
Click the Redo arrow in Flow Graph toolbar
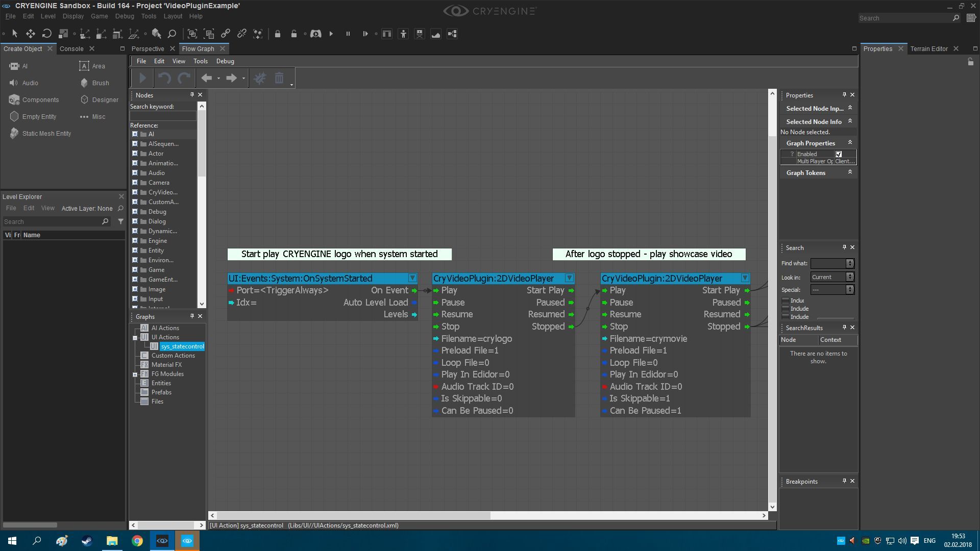pos(184,78)
